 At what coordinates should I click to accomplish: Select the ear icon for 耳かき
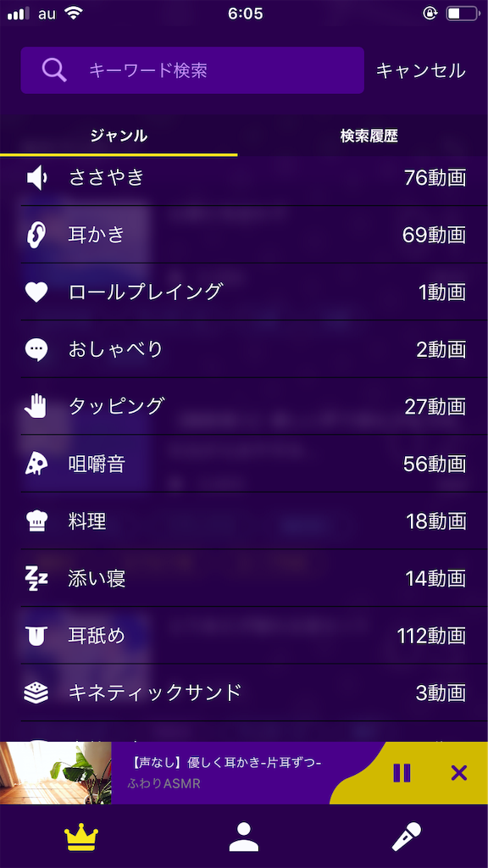coord(36,235)
